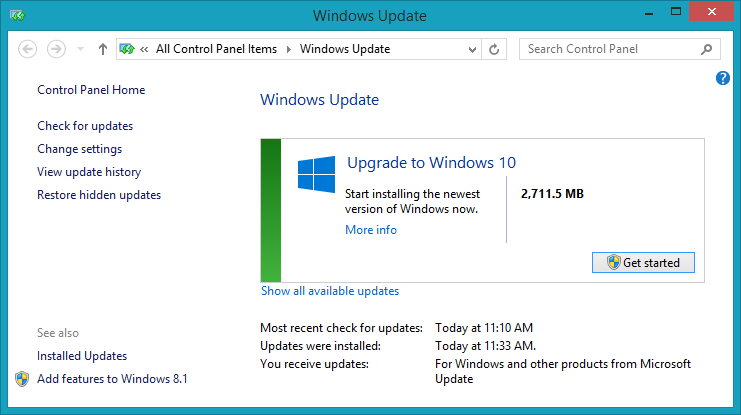Show all available updates
This screenshot has height=415, width=741.
pyautogui.click(x=330, y=291)
